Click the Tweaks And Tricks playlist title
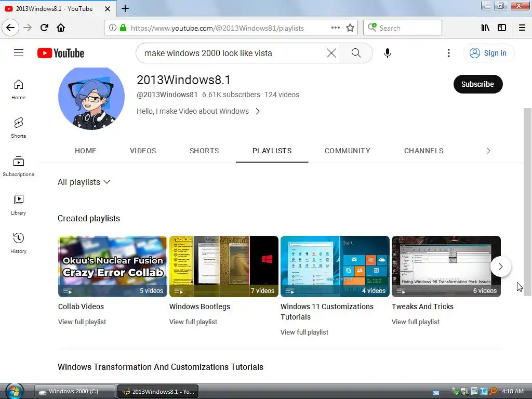Viewport: 532px width, 399px height. pyautogui.click(x=423, y=307)
